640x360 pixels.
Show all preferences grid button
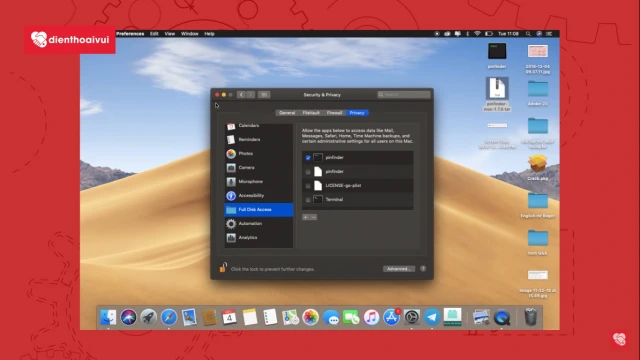tap(264, 95)
